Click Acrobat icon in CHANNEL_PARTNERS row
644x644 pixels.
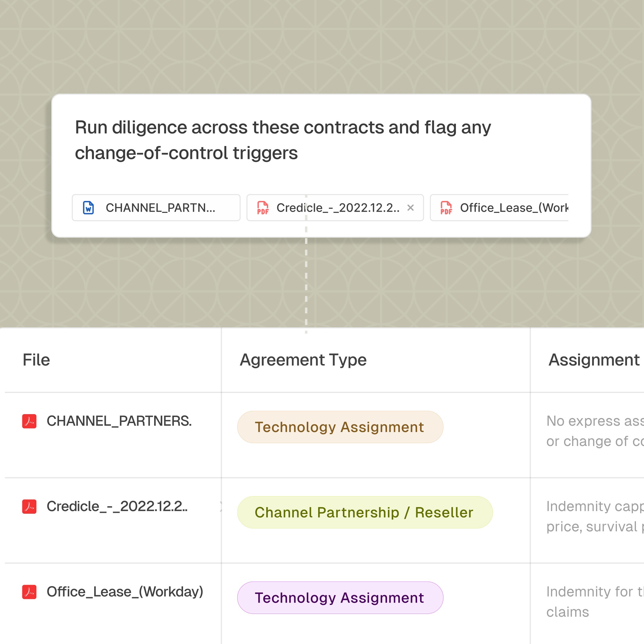pos(29,421)
